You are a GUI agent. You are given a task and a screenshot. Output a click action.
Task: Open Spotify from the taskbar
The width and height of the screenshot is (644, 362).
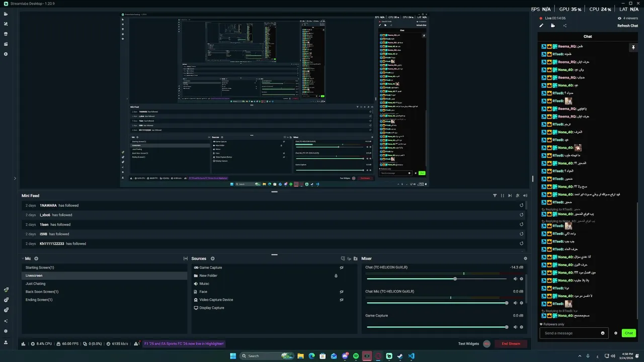(356, 356)
